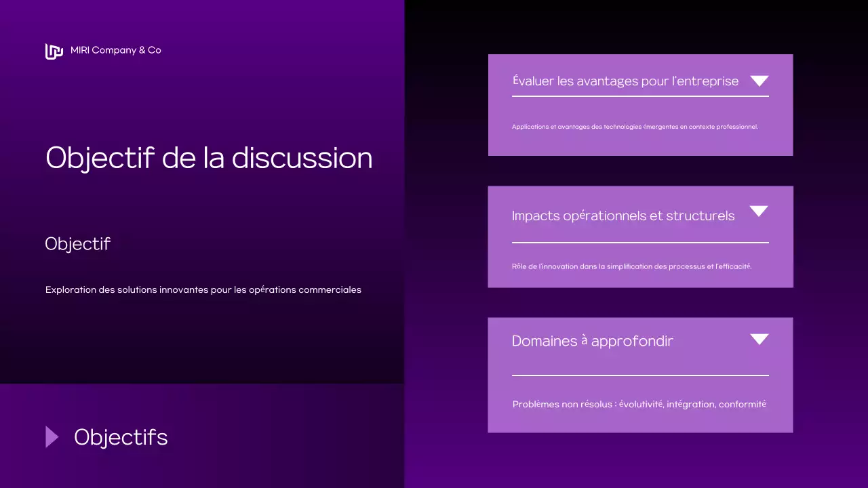The height and width of the screenshot is (488, 868).
Task: Select the Domaines à approfondir heading
Action: (593, 341)
